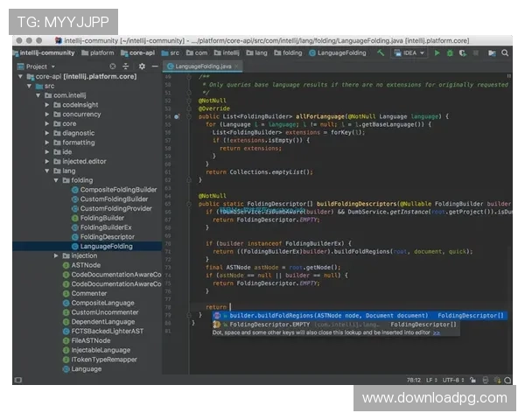Click the platform breadcrumb in navigation bar
525x420 pixels.
point(101,52)
